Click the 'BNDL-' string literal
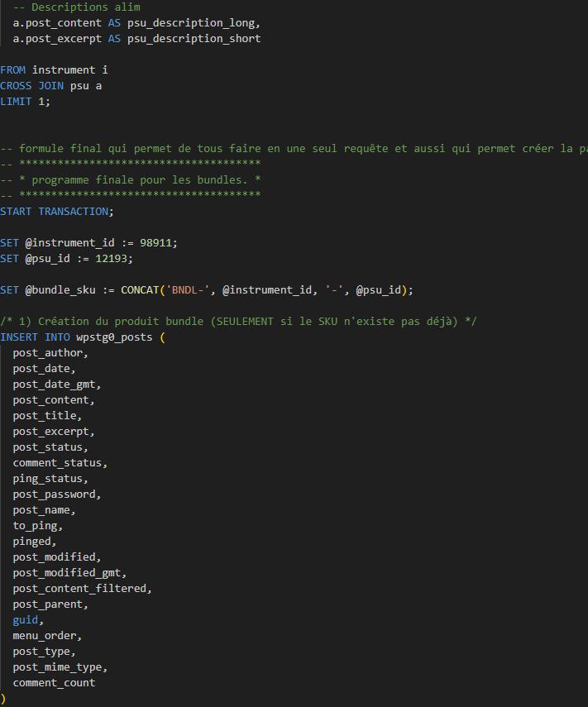This screenshot has height=707, width=588. point(190,290)
